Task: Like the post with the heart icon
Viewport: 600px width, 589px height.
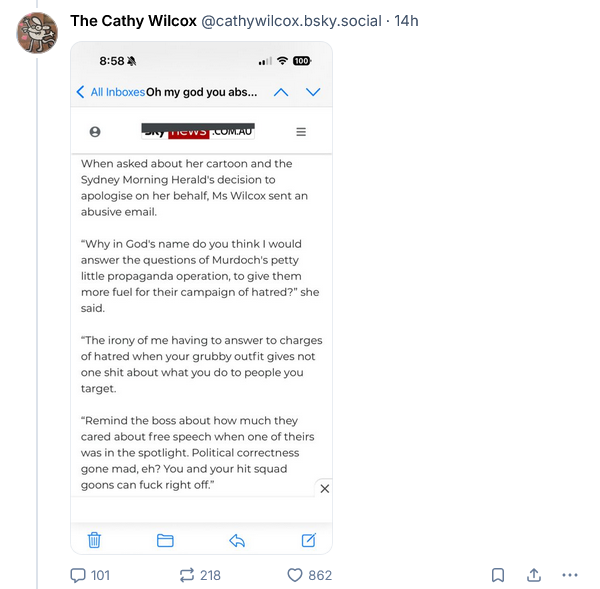Action: pyautogui.click(x=295, y=575)
